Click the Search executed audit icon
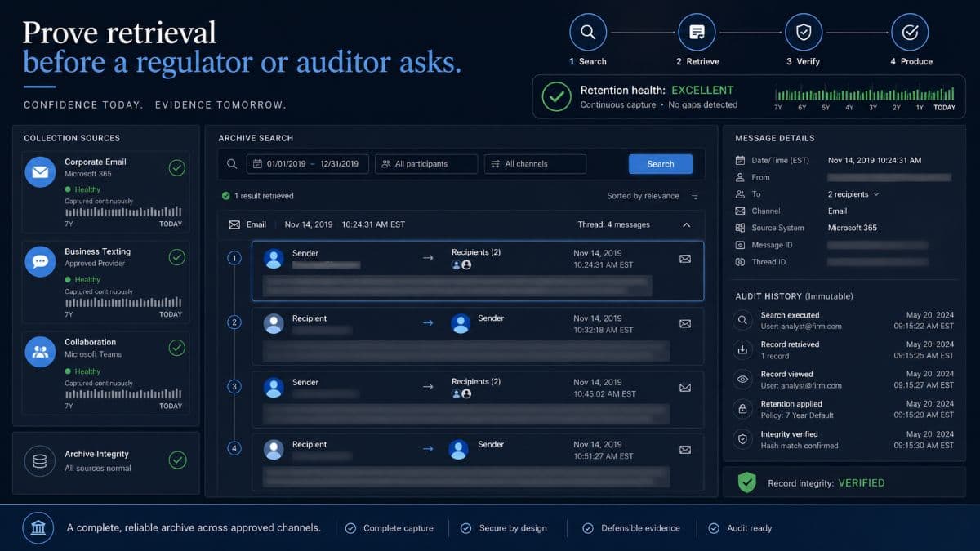Viewport: 980px width, 551px height. pyautogui.click(x=742, y=321)
